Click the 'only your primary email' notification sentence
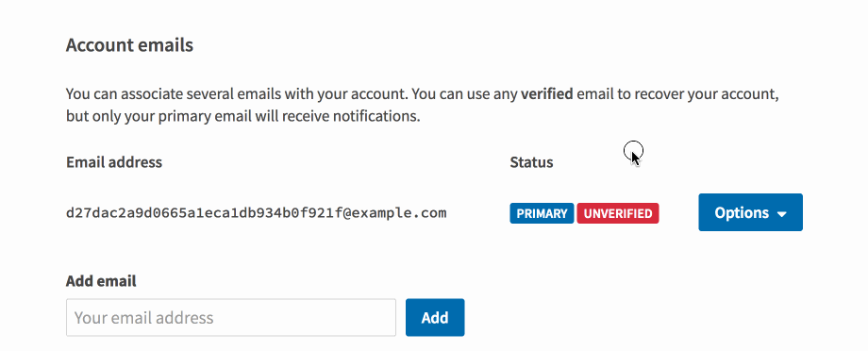 (243, 117)
